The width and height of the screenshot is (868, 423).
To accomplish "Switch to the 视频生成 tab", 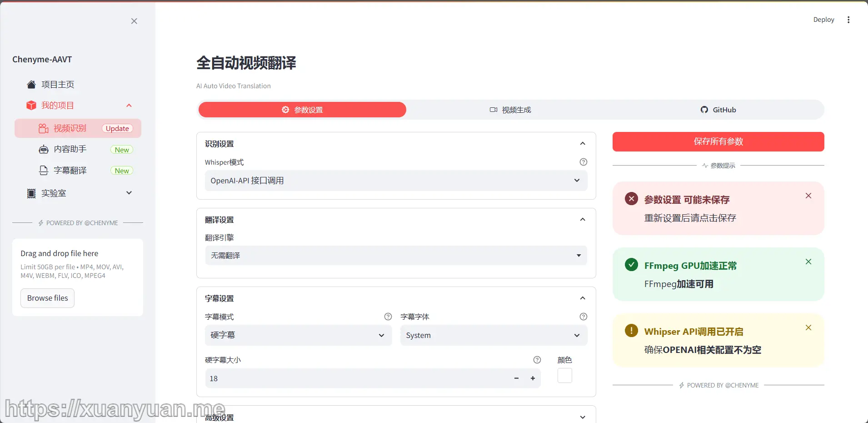I will pyautogui.click(x=510, y=110).
